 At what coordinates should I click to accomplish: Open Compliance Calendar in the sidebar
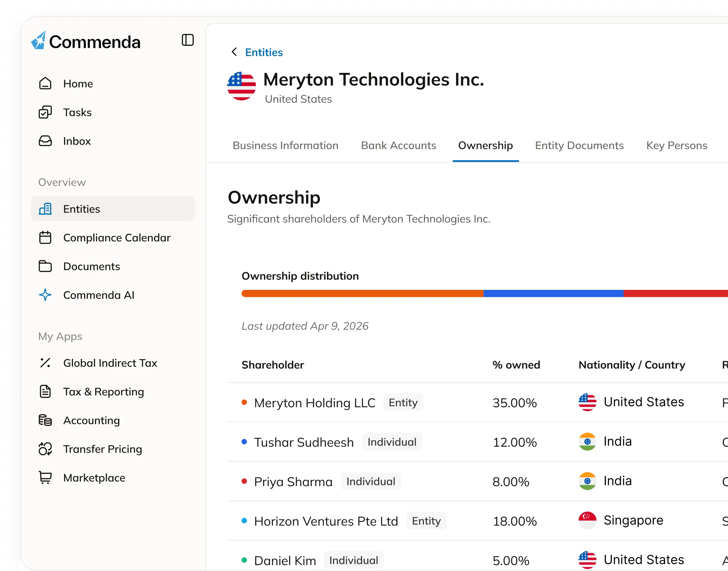(x=113, y=237)
